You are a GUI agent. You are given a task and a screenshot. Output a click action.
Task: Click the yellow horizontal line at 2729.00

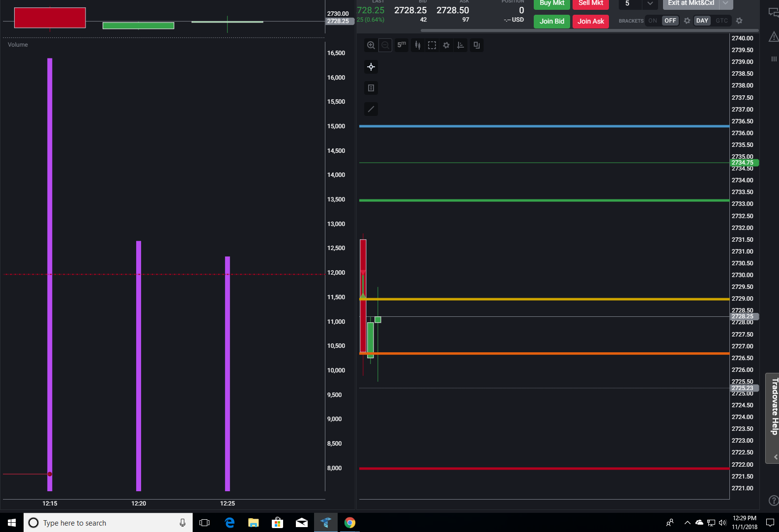point(544,299)
